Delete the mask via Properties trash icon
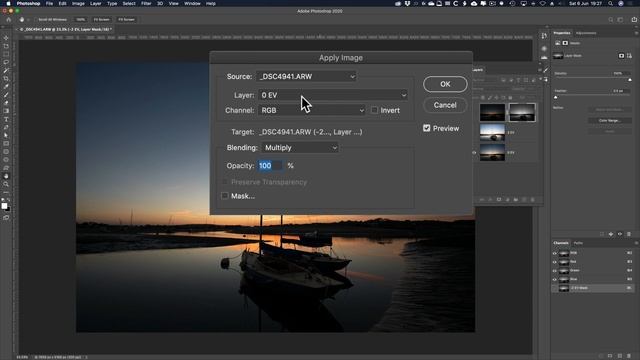Image resolution: width=640 pixels, height=360 pixels. coord(629,234)
